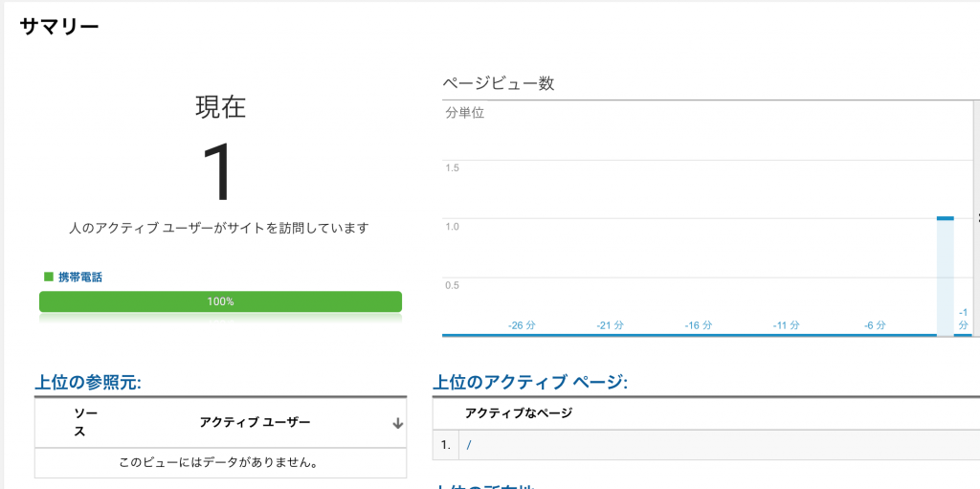Click the pageview bar in the chart

point(945,278)
